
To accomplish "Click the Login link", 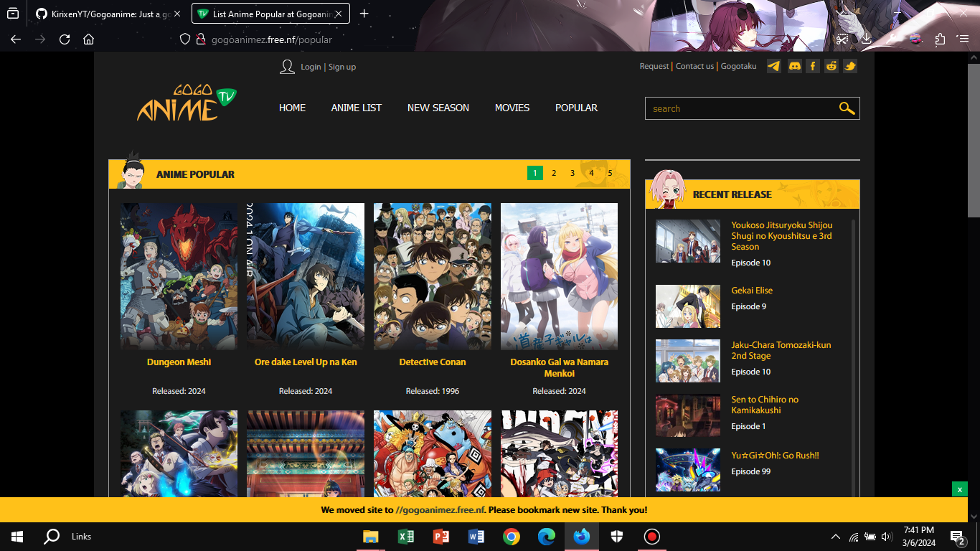I will [x=311, y=67].
